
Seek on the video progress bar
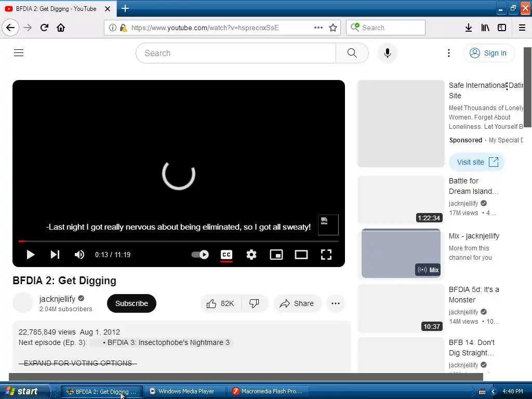[179, 241]
